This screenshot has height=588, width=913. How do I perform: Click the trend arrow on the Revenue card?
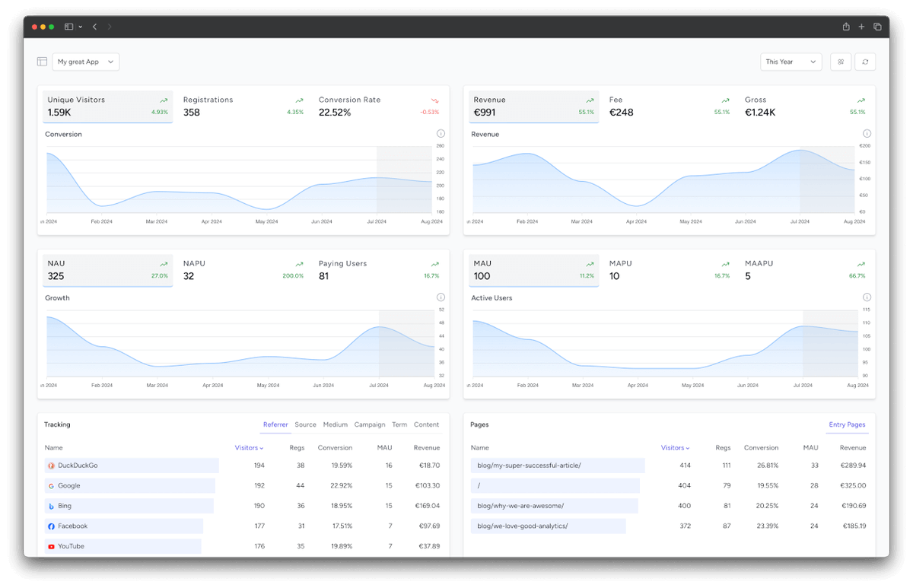(x=589, y=100)
